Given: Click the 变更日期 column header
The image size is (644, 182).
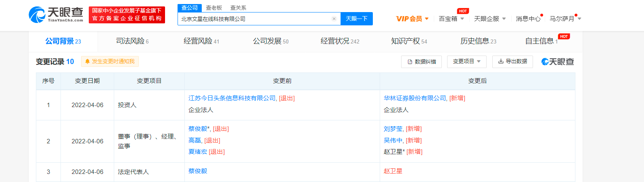Looking at the screenshot, I should (87, 81).
